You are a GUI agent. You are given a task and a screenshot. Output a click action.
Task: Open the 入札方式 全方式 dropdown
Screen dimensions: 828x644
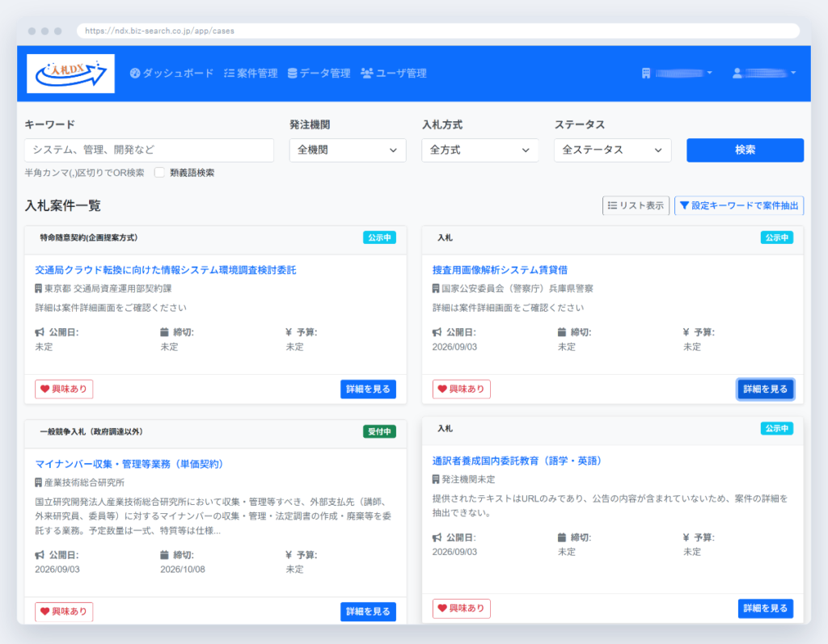click(x=480, y=150)
